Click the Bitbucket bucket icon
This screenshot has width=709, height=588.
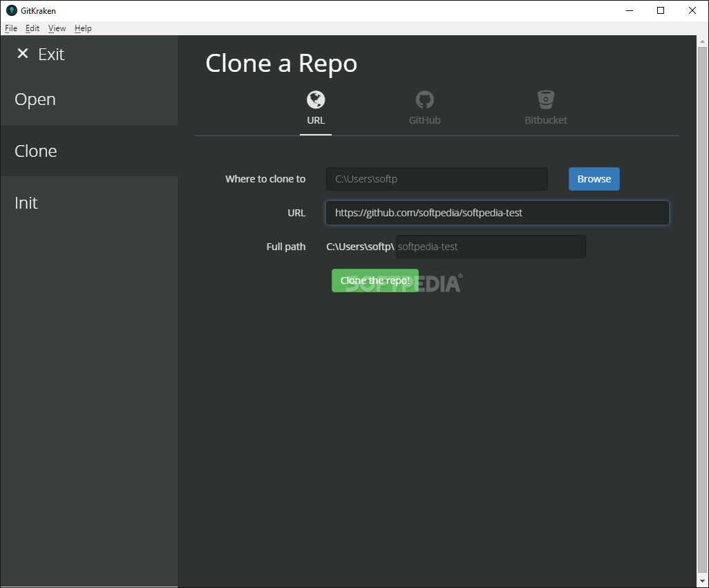[546, 99]
